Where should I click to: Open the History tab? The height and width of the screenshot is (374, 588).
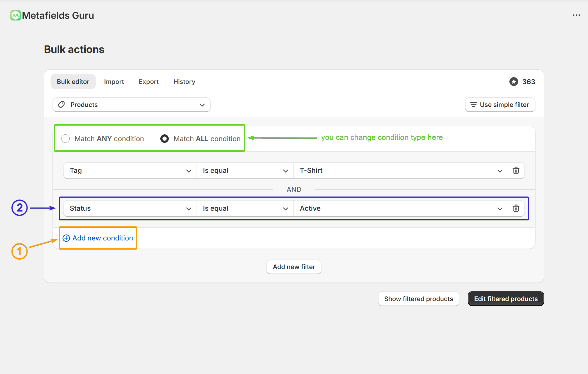(184, 82)
